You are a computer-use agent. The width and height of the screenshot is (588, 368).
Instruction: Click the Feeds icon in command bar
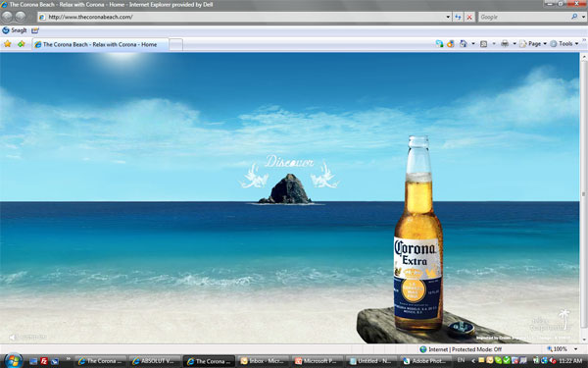(483, 44)
